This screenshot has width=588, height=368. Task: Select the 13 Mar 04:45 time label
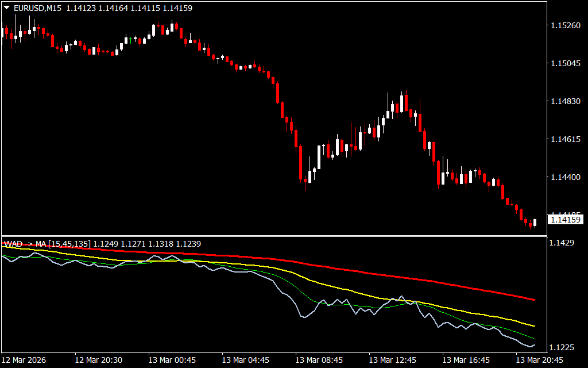click(246, 360)
